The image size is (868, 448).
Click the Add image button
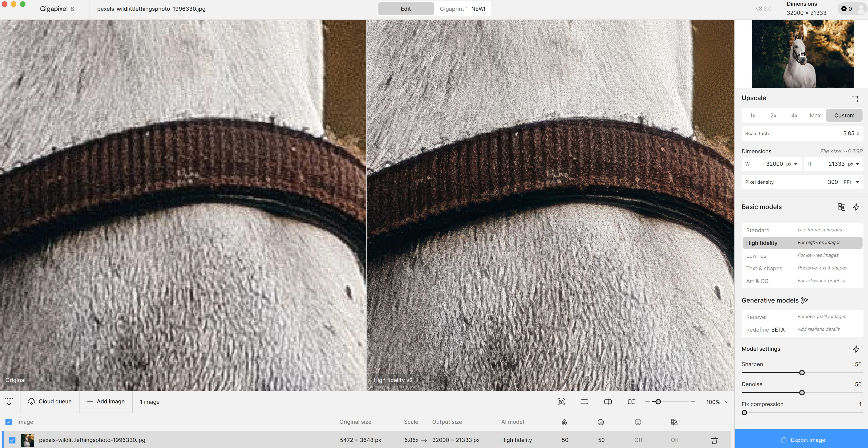(x=106, y=401)
